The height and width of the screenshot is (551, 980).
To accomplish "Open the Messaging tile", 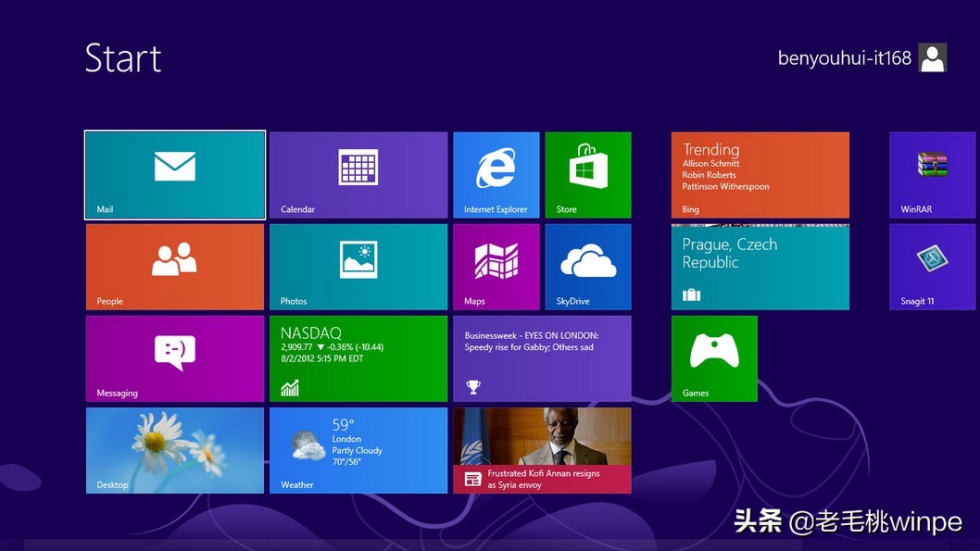I will [175, 358].
